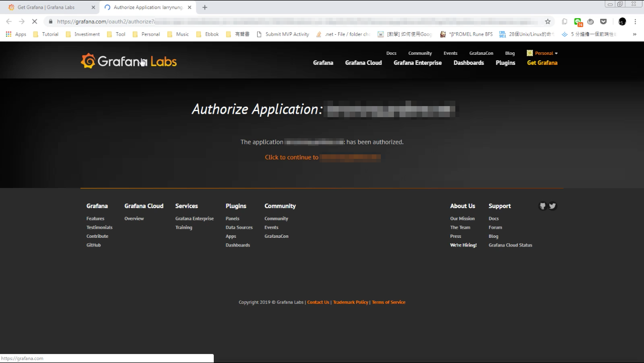Open Grafana Cloud in main navigation
The width and height of the screenshot is (644, 363).
[x=363, y=63]
